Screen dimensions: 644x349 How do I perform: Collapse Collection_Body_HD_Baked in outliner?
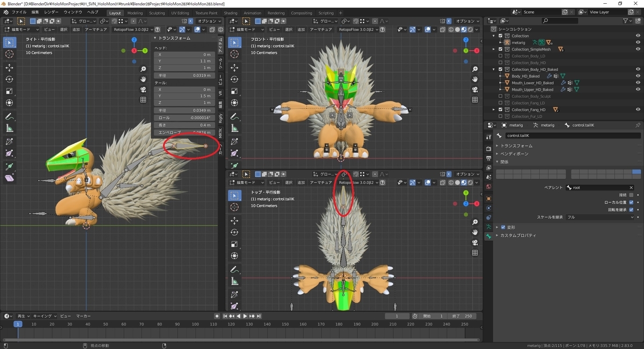click(494, 69)
